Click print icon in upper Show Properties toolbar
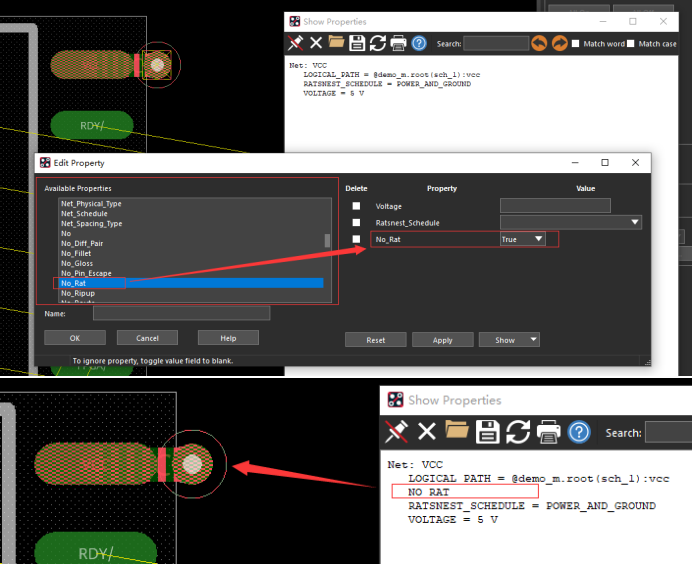This screenshot has width=692, height=565. coord(398,44)
